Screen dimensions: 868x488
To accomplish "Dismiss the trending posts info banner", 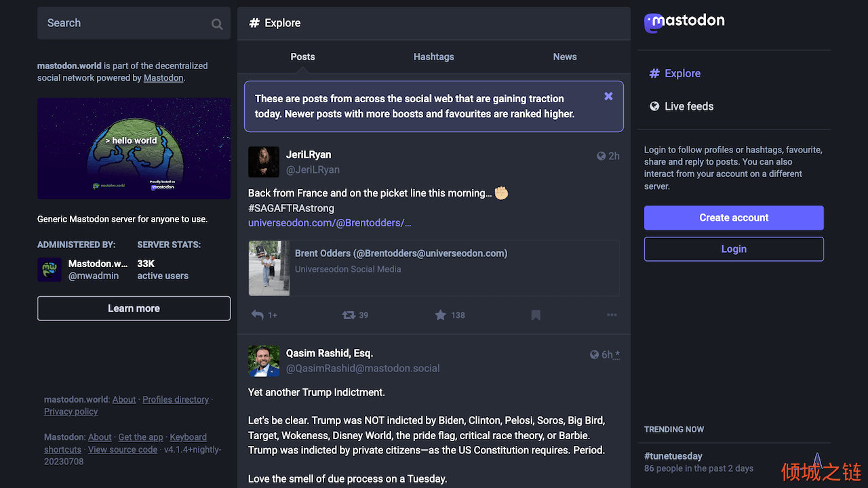I will pyautogui.click(x=608, y=96).
